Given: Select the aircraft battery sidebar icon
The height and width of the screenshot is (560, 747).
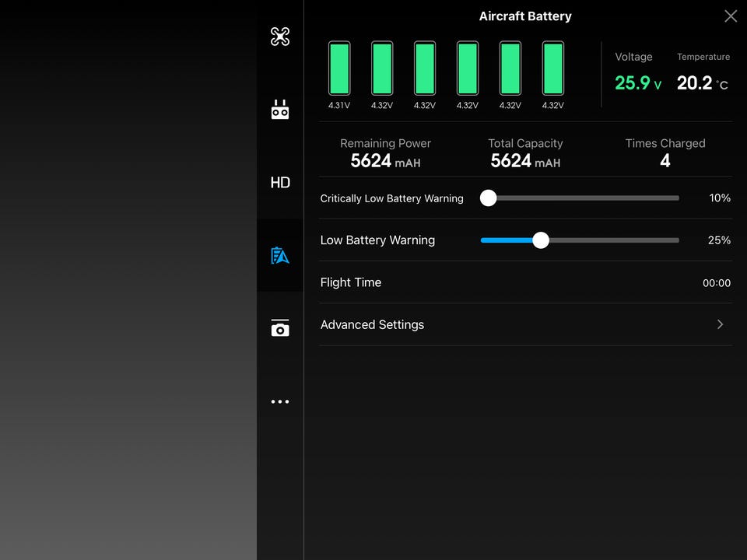Looking at the screenshot, I should pyautogui.click(x=280, y=255).
